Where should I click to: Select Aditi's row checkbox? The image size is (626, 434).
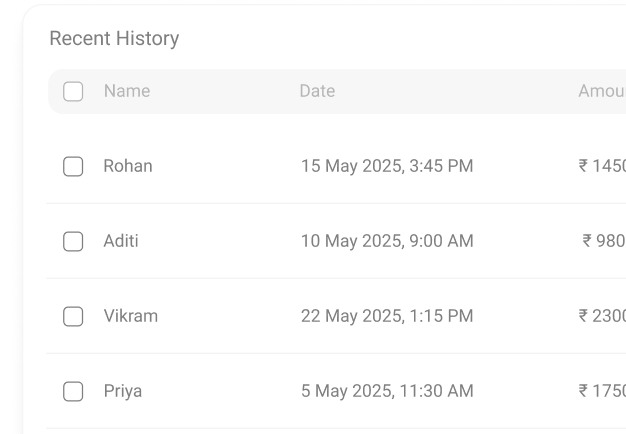73,241
